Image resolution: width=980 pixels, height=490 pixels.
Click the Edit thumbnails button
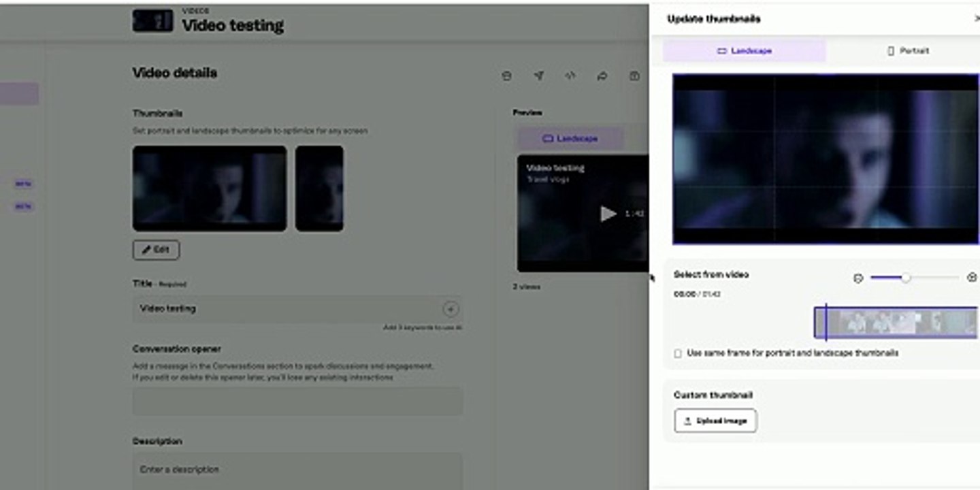(x=156, y=250)
